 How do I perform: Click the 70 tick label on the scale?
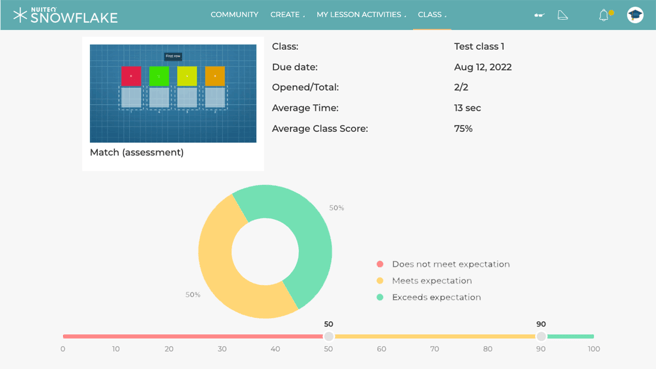point(435,349)
